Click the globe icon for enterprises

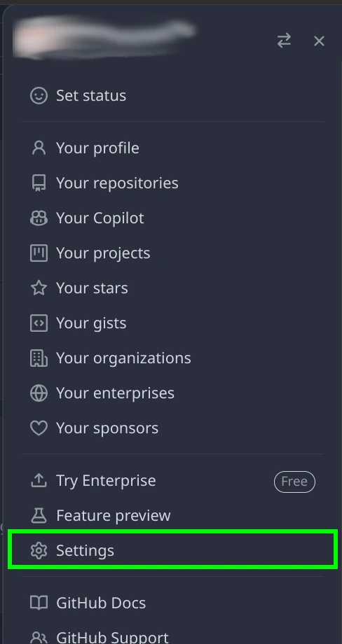[x=39, y=393]
